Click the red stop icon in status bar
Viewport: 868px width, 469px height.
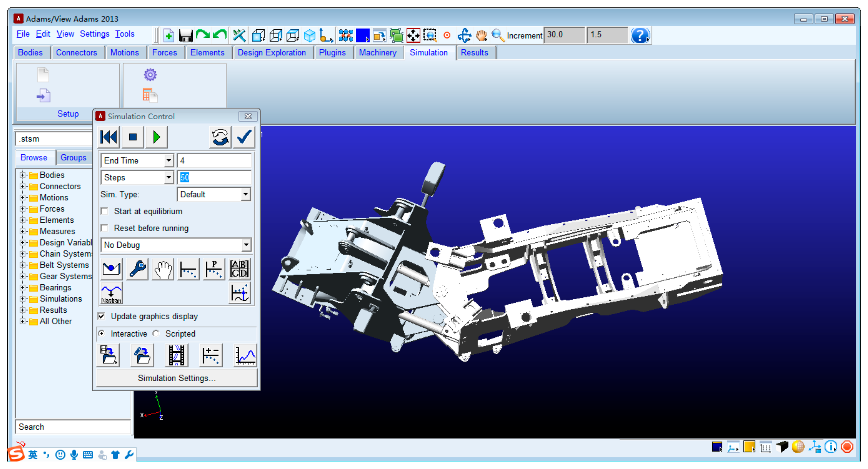point(847,447)
